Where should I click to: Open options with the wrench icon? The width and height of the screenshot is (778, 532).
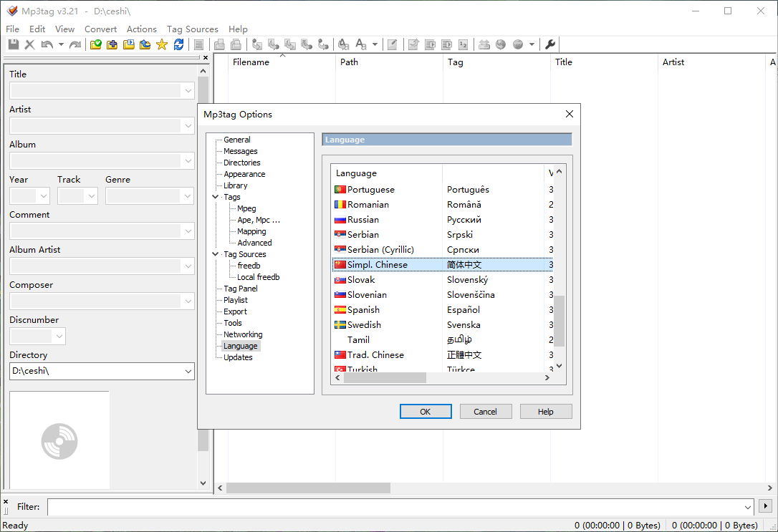pyautogui.click(x=549, y=44)
